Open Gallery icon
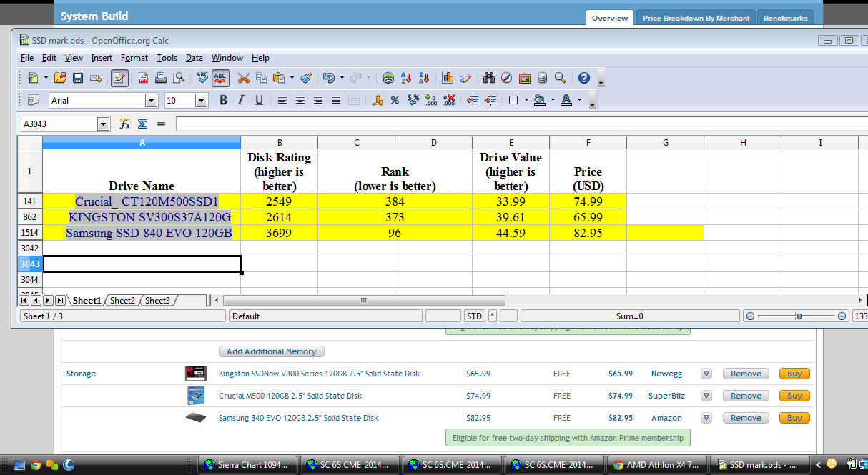Image resolution: width=868 pixels, height=475 pixels. click(525, 78)
